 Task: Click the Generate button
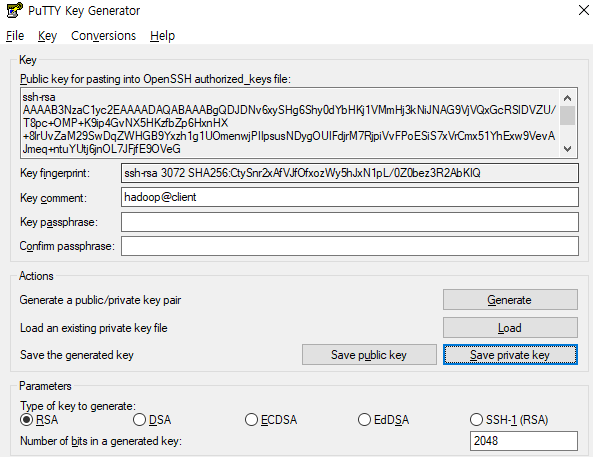tap(510, 300)
